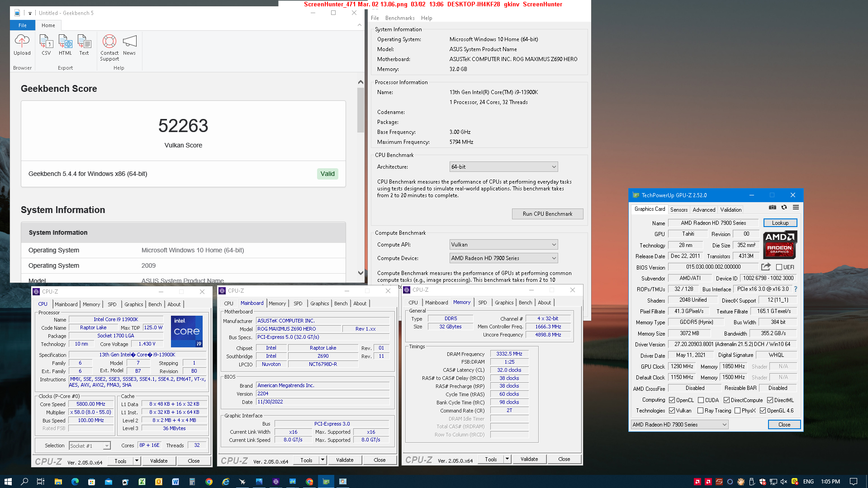
Task: Toggle the DirectML checkbox
Action: [770, 400]
